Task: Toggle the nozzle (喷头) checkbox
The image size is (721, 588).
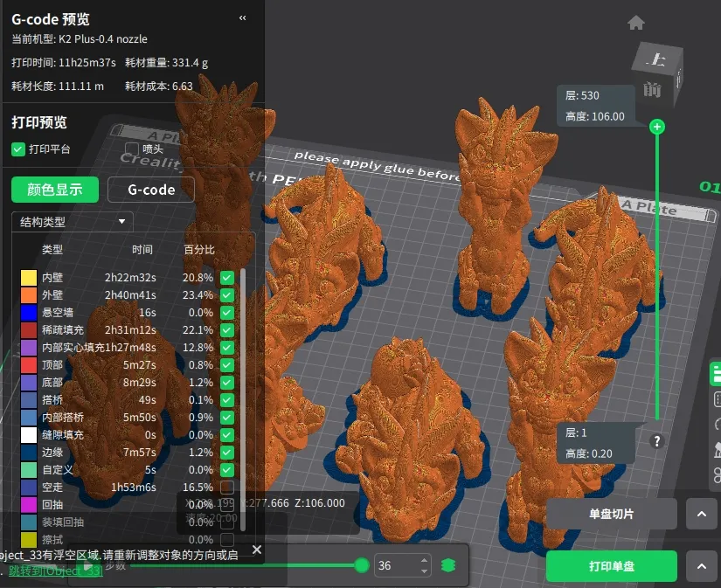Action: tap(131, 149)
